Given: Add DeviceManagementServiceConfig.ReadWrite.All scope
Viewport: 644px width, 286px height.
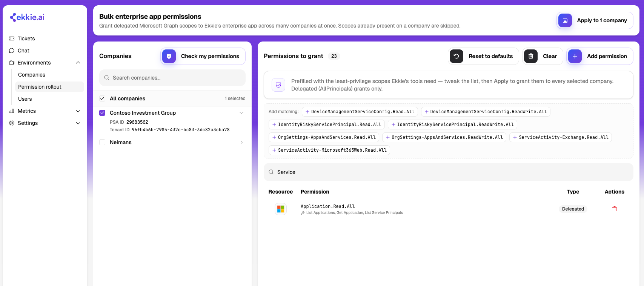Looking at the screenshot, I should (x=486, y=112).
